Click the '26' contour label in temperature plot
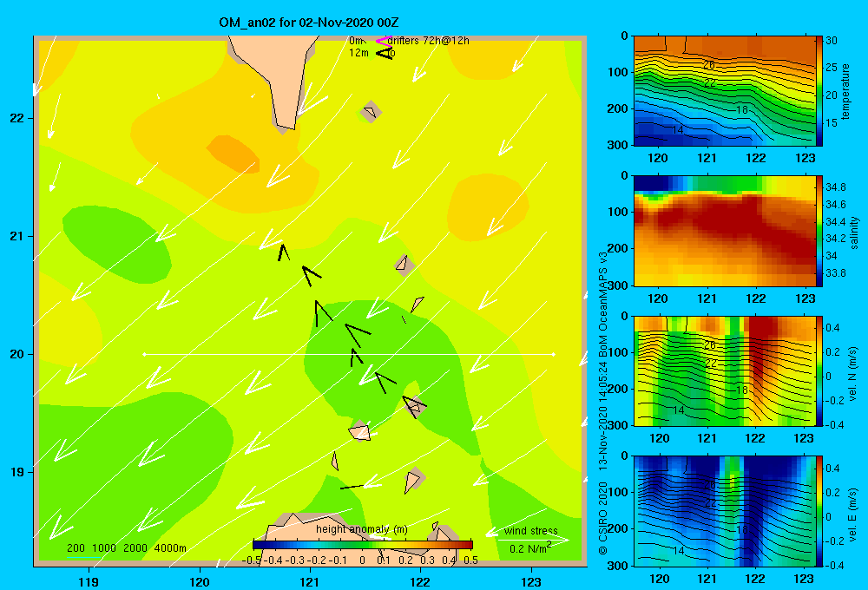The image size is (868, 590). (709, 65)
